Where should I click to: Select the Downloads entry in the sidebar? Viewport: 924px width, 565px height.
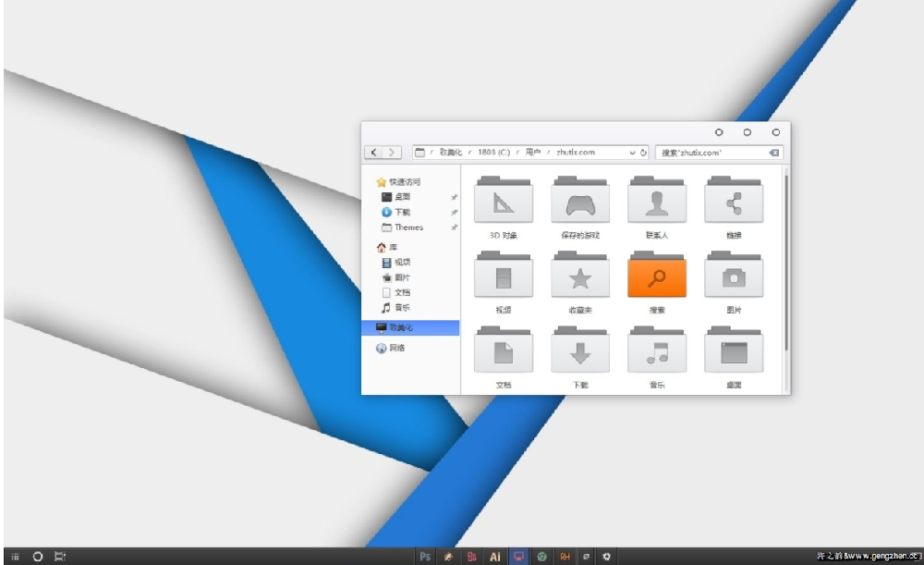402,211
